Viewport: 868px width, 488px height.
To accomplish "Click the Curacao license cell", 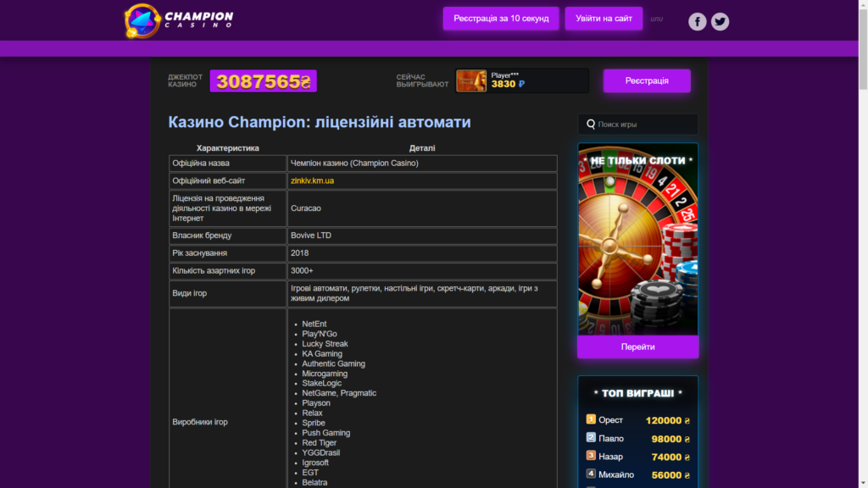I will coord(422,208).
